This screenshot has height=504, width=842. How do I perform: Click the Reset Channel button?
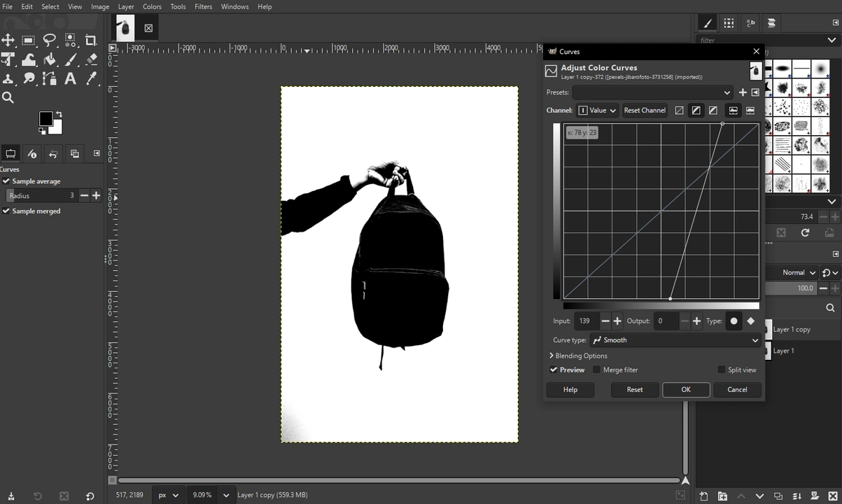click(x=645, y=110)
